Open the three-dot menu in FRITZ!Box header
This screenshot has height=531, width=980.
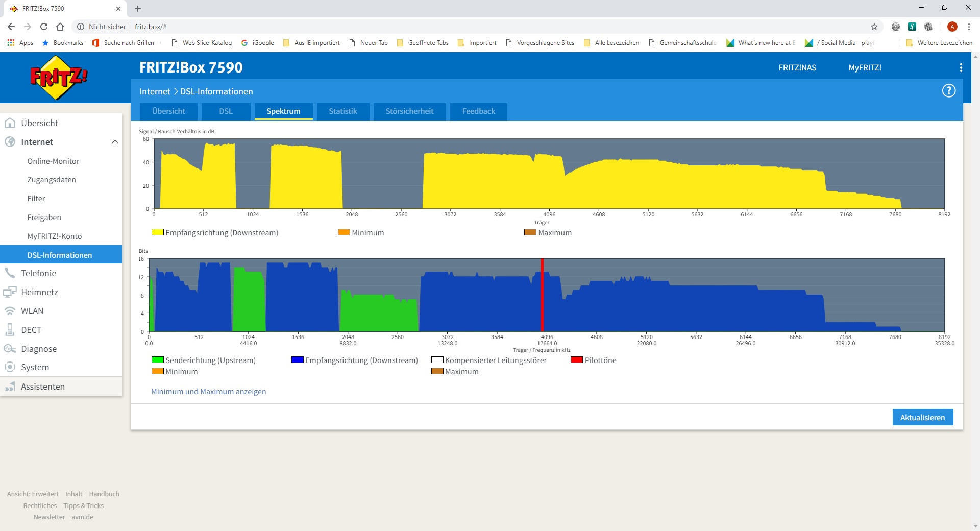tap(961, 67)
